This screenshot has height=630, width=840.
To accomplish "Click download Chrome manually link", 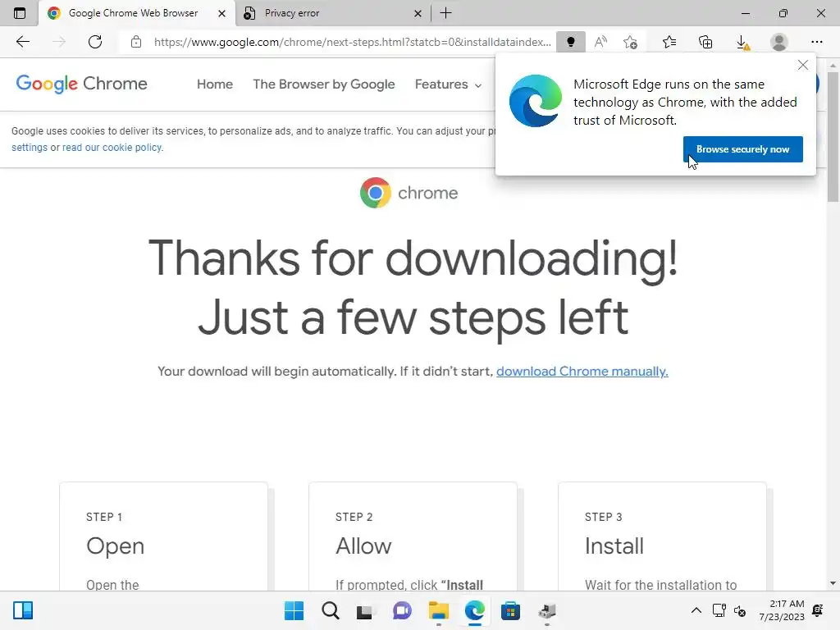I will (582, 372).
